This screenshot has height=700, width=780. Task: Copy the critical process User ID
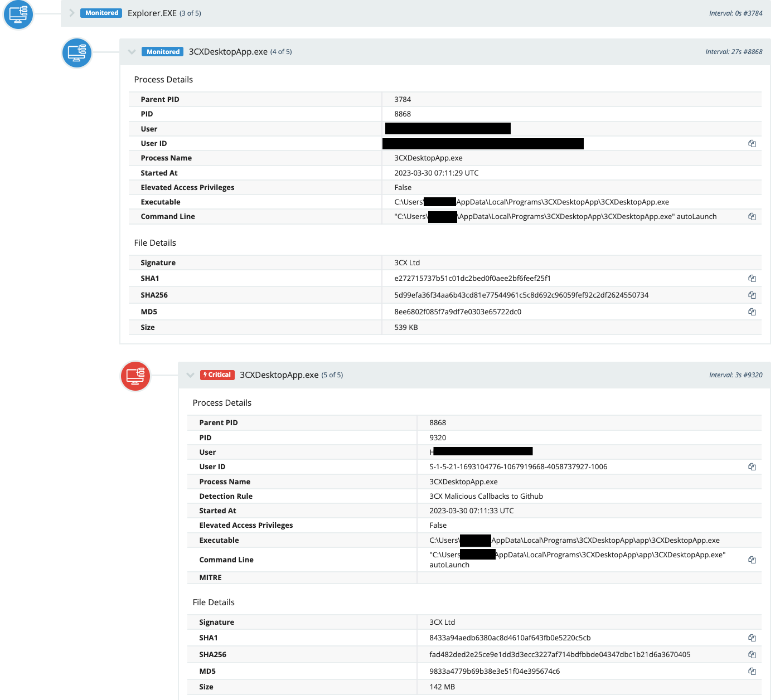[752, 466]
